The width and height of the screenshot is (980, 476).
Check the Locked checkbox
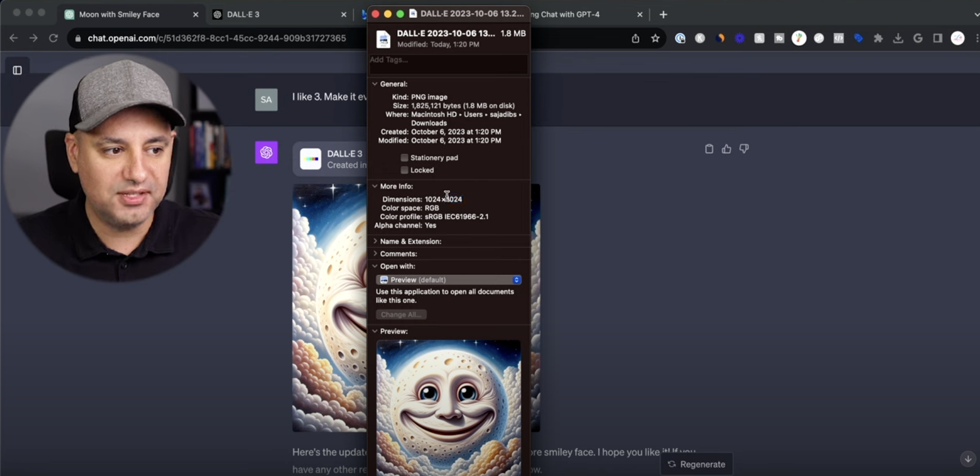pyautogui.click(x=405, y=171)
